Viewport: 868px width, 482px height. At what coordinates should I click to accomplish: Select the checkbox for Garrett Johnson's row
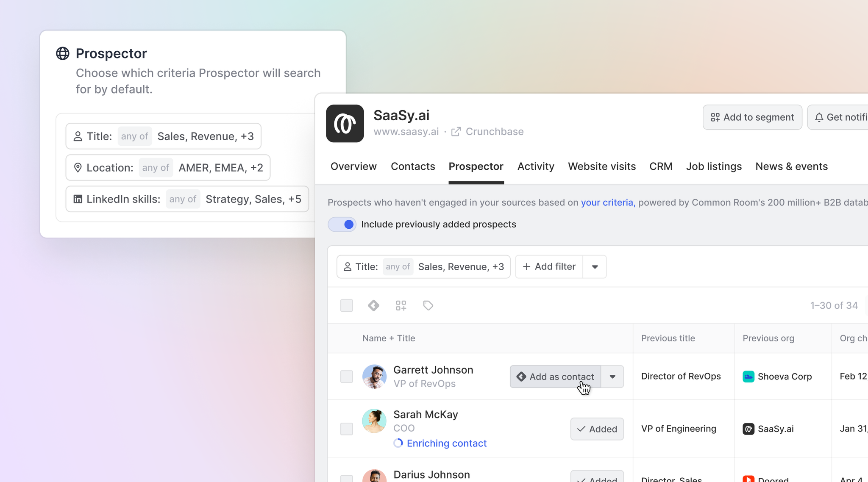pyautogui.click(x=347, y=377)
